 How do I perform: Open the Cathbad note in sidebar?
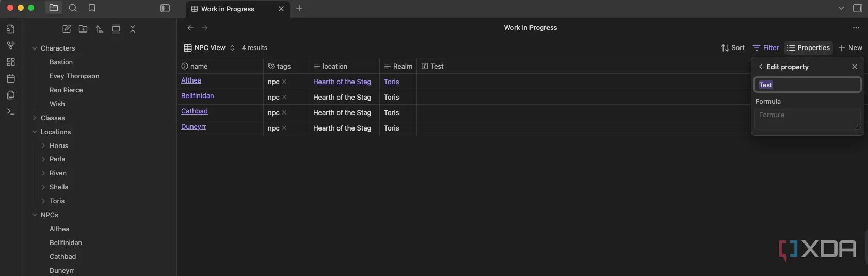pos(63,257)
